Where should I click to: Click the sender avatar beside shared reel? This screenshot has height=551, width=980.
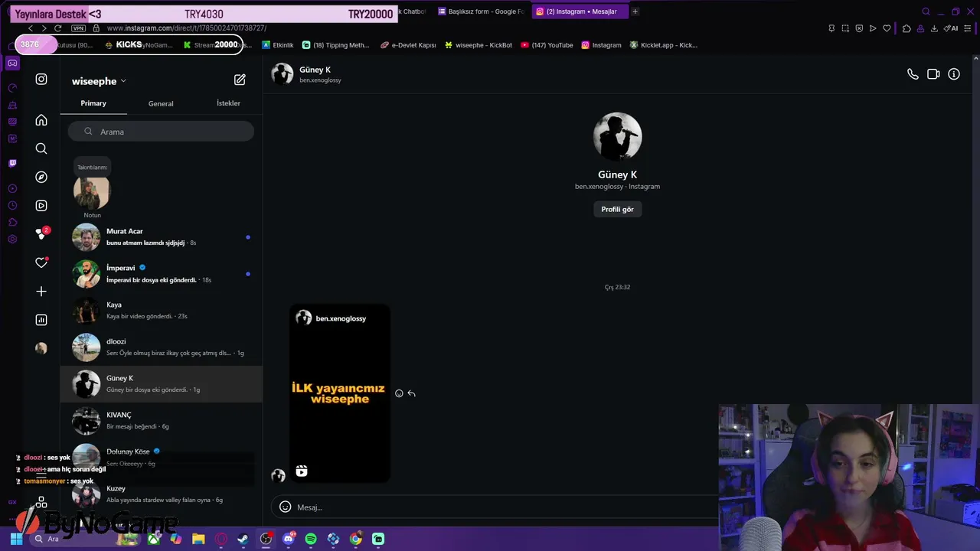pos(278,475)
